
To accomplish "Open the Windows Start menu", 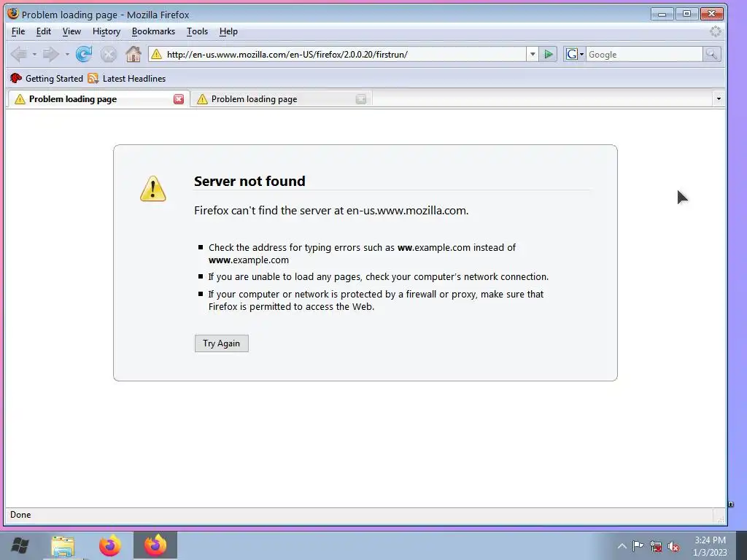I will coord(20,545).
